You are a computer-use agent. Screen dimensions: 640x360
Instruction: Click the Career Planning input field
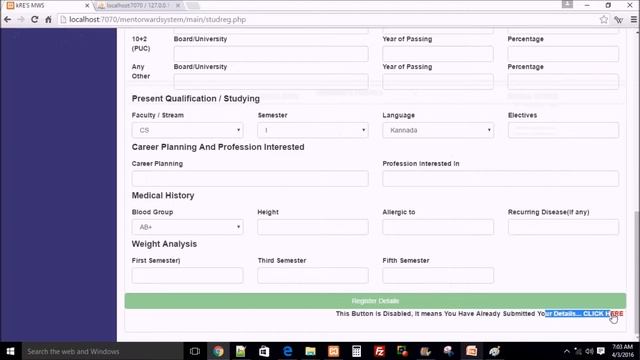pyautogui.click(x=250, y=179)
